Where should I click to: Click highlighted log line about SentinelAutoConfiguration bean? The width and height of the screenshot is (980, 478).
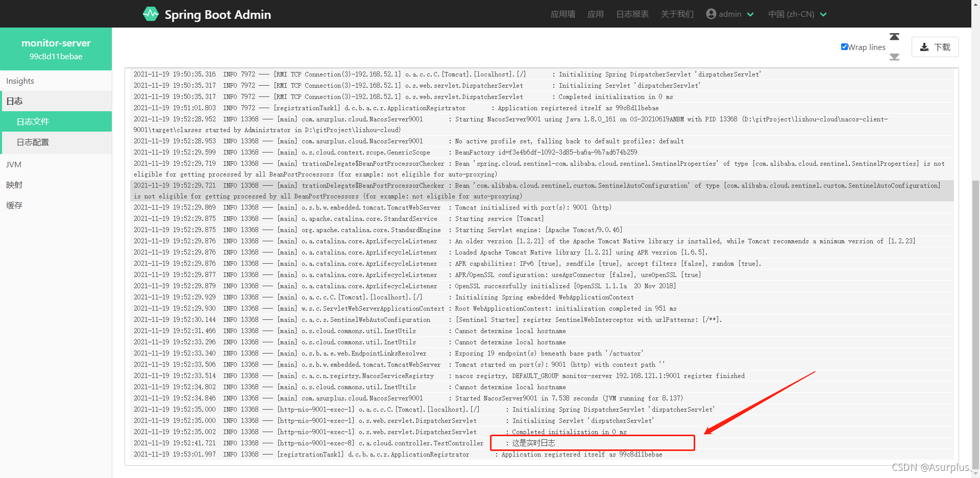(x=542, y=191)
